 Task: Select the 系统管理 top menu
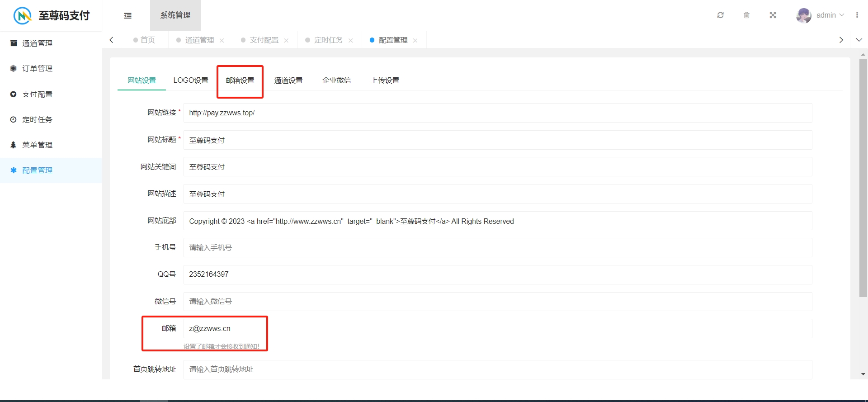point(175,15)
